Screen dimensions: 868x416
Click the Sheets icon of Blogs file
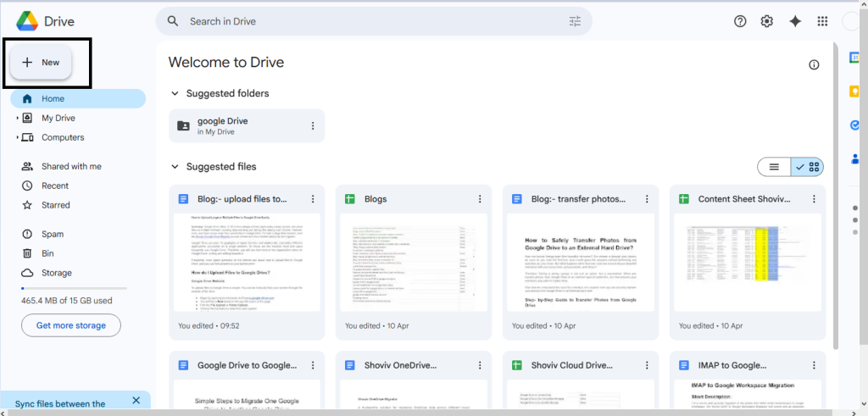(350, 199)
